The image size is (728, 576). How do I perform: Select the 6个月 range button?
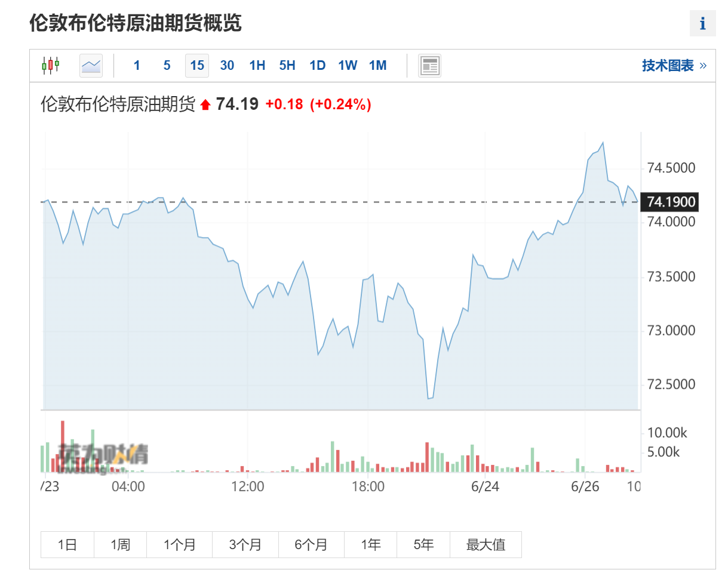coord(311,544)
